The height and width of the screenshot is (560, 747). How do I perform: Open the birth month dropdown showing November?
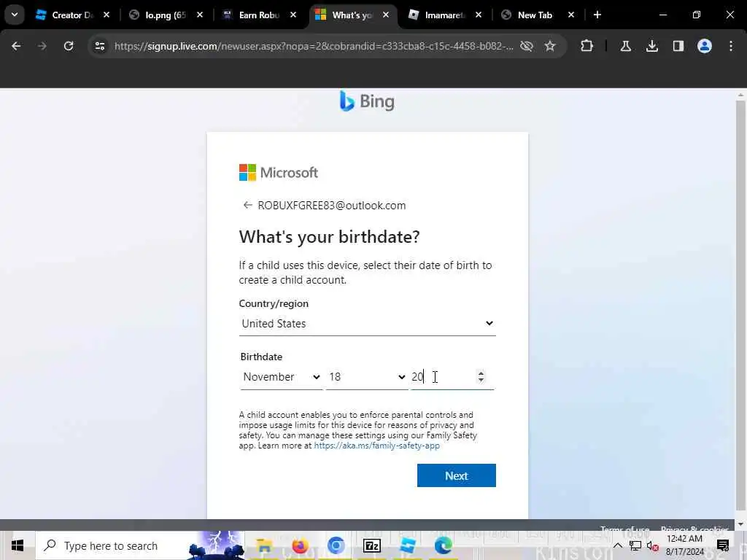click(x=281, y=377)
